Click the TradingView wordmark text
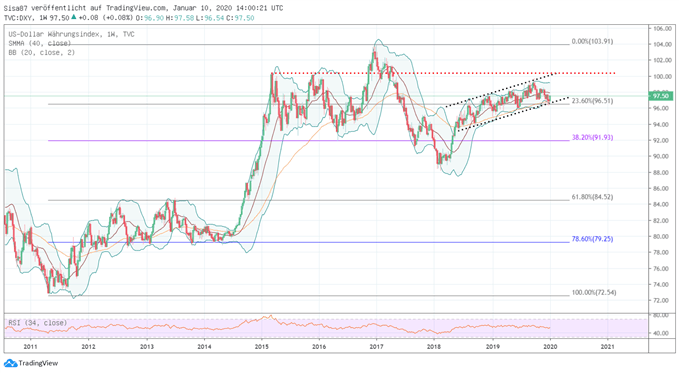Screen dimensions: 679x373 pyautogui.click(x=38, y=363)
